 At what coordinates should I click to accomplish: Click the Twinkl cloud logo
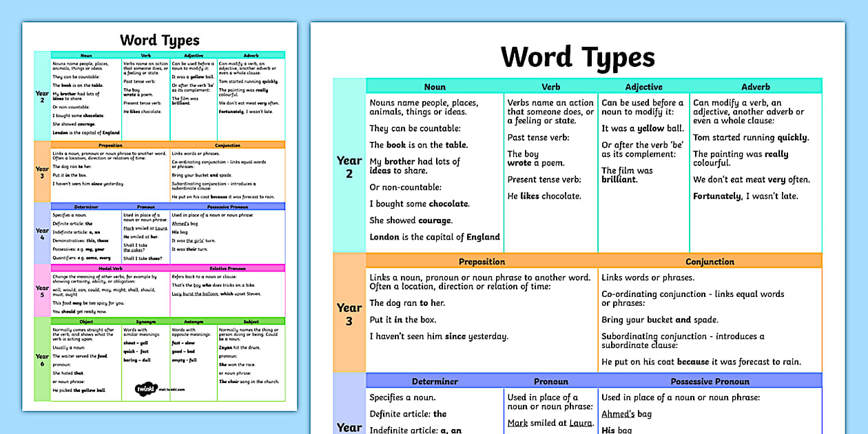147,388
